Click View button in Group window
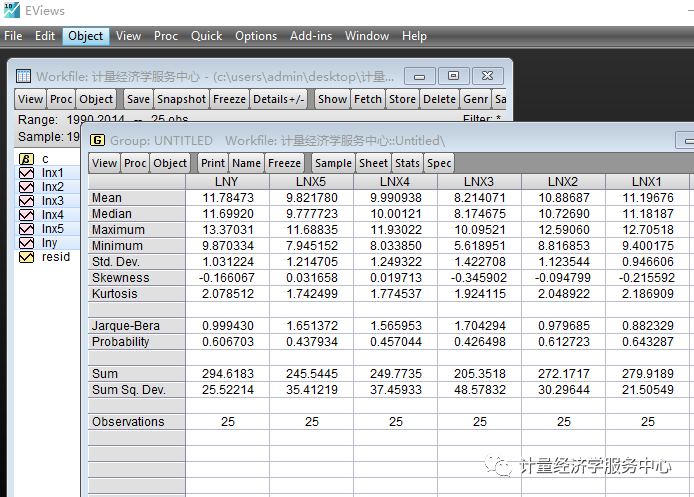 pyautogui.click(x=104, y=163)
